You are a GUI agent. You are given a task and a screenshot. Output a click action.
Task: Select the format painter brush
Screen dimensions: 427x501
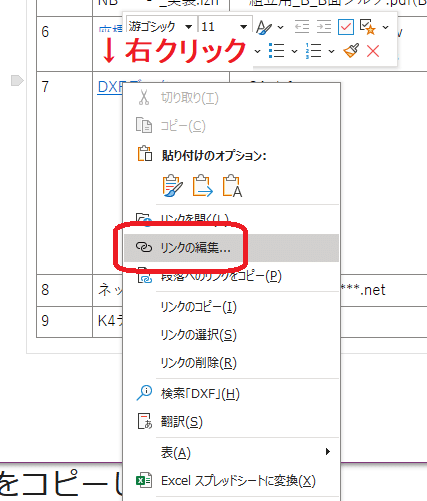(351, 51)
